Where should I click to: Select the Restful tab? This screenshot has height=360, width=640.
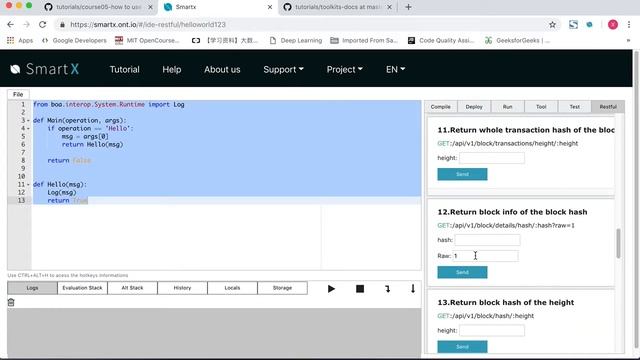[x=608, y=107]
